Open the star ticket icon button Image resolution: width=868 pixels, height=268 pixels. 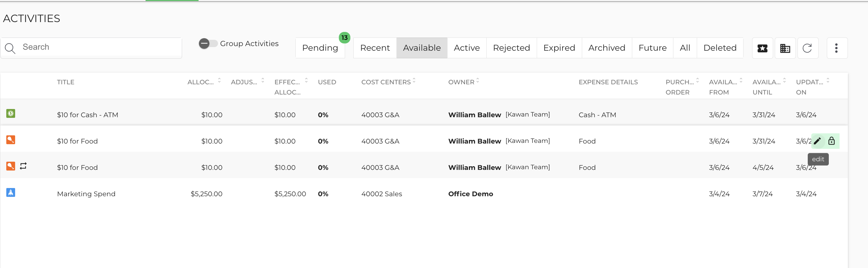point(762,48)
